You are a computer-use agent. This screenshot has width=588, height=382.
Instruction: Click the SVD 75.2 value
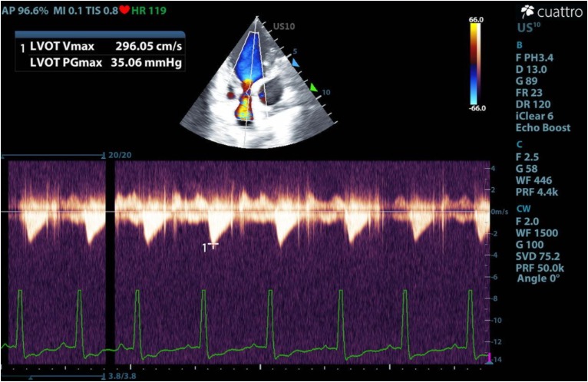pos(538,256)
